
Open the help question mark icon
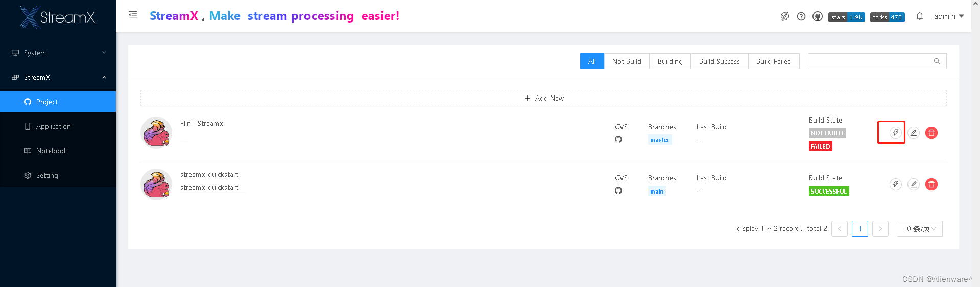tap(801, 16)
